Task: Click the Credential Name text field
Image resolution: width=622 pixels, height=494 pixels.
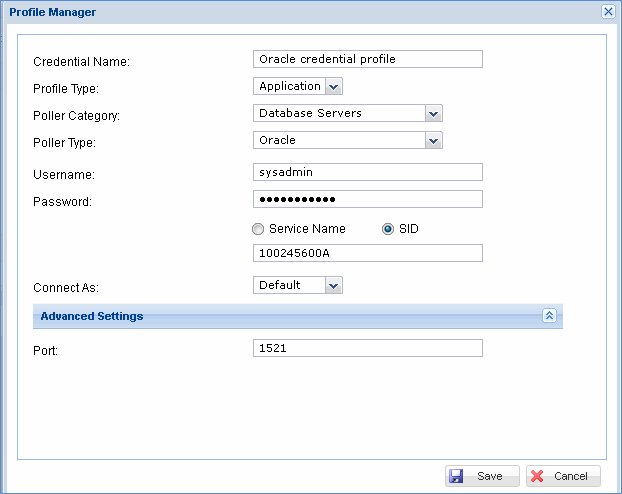Action: pos(368,59)
